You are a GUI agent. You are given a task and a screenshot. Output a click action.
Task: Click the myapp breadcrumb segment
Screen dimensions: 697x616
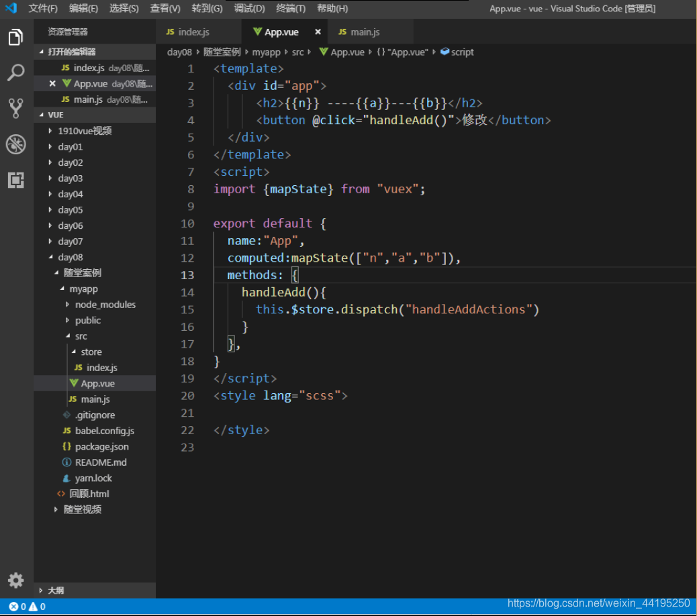click(x=267, y=52)
